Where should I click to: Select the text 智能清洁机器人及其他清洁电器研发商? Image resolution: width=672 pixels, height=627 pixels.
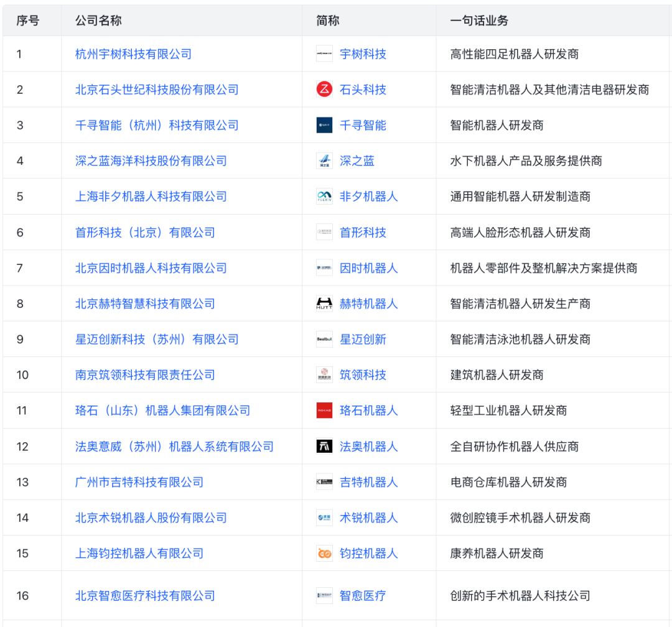coord(549,90)
